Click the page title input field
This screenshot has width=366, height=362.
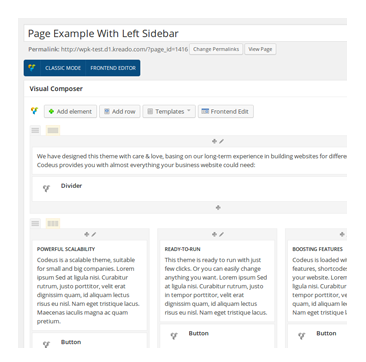point(185,33)
